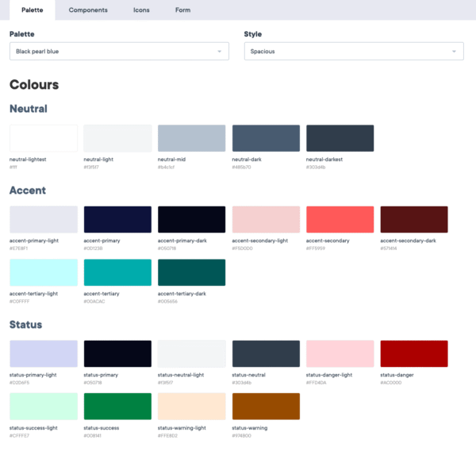This screenshot has width=476, height=455.
Task: Select the Form tab
Action: tap(182, 10)
